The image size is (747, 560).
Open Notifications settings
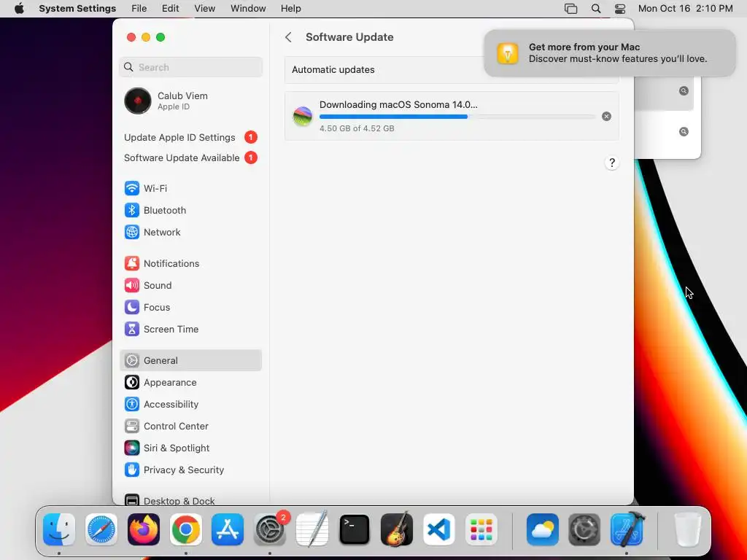tap(190, 263)
